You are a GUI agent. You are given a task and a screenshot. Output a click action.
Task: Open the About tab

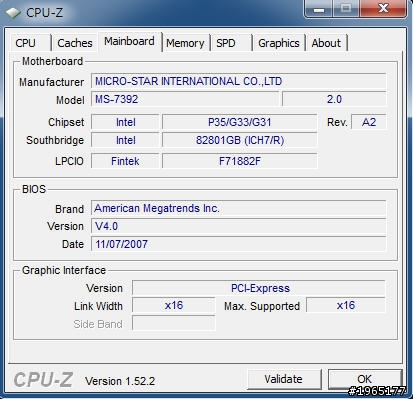point(326,43)
